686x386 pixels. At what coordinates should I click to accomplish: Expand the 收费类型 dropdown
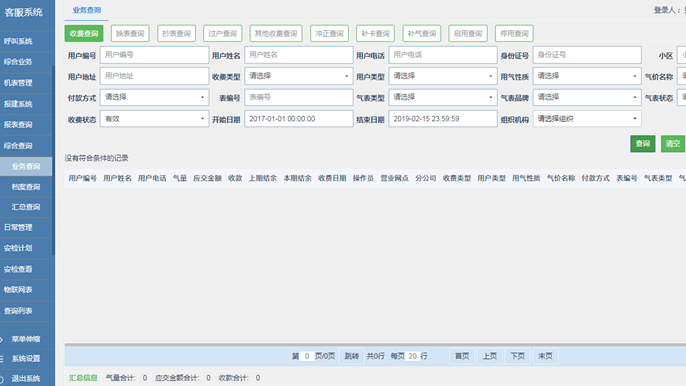(x=298, y=76)
